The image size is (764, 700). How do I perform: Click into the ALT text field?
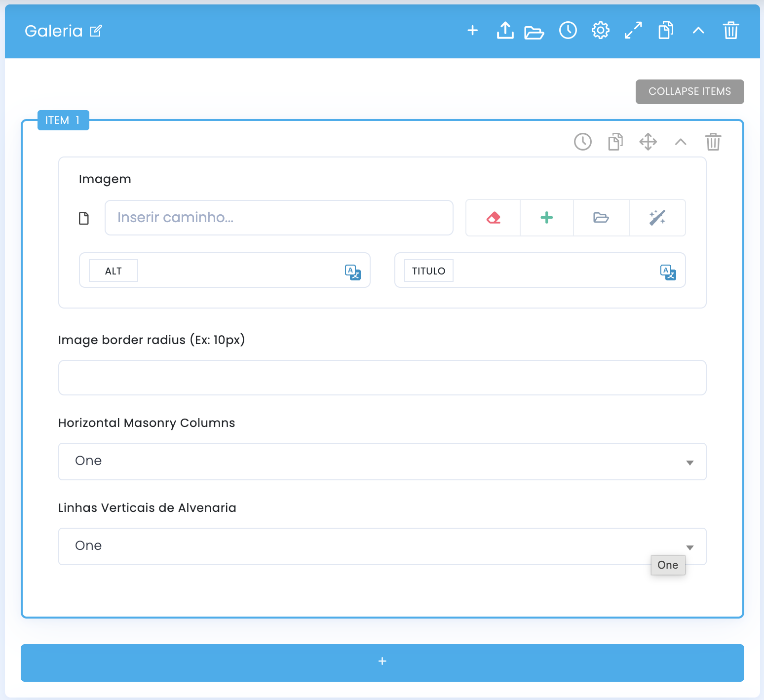(x=225, y=271)
